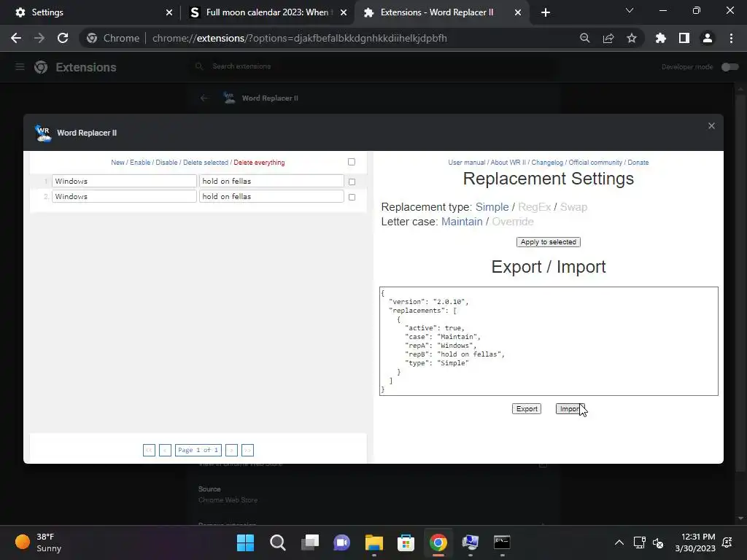Check the box for replacement row 1
This screenshot has height=560, width=747.
click(352, 182)
